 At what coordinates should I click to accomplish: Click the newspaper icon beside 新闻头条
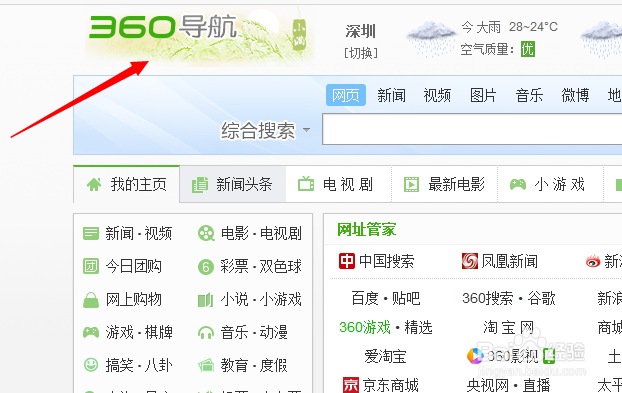click(x=200, y=185)
